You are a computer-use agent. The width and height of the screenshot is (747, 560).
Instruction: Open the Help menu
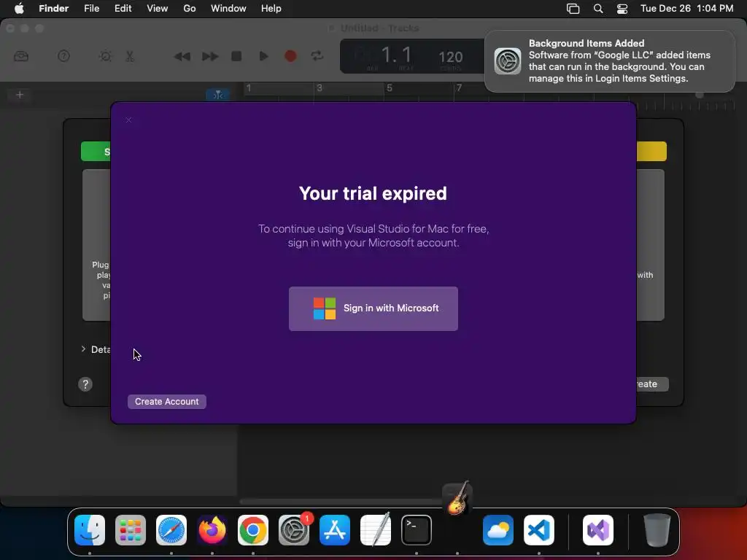271,9
